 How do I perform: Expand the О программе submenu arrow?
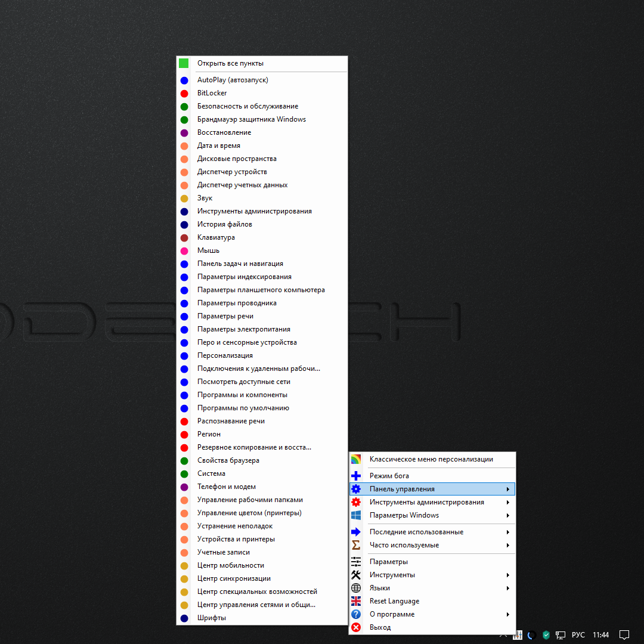[x=508, y=614]
